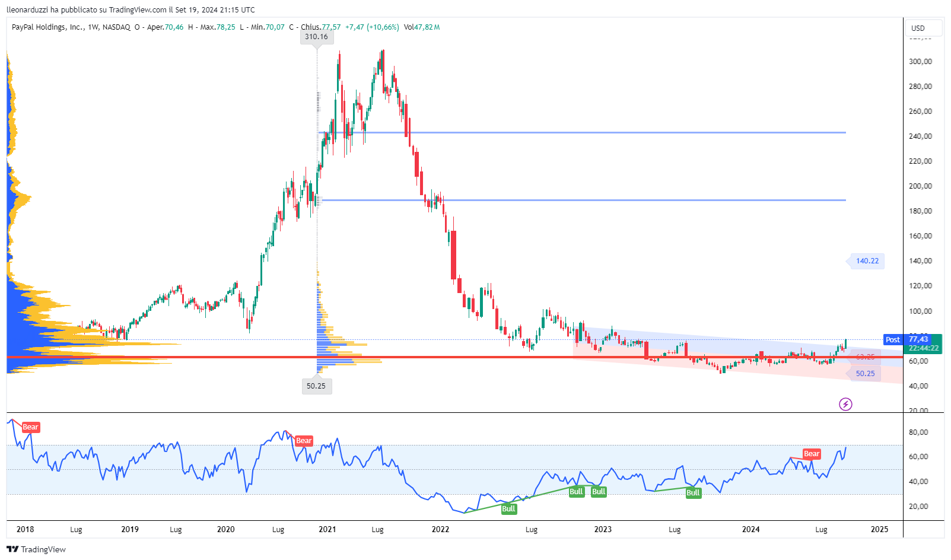The width and height of the screenshot is (951, 560).
Task: Click the Aper.70,46 open value
Action: pyautogui.click(x=165, y=27)
